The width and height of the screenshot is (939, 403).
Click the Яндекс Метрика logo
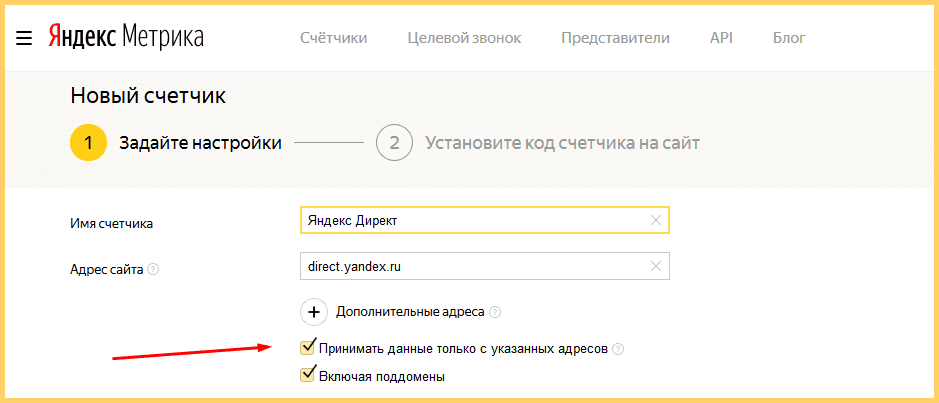coord(126,38)
